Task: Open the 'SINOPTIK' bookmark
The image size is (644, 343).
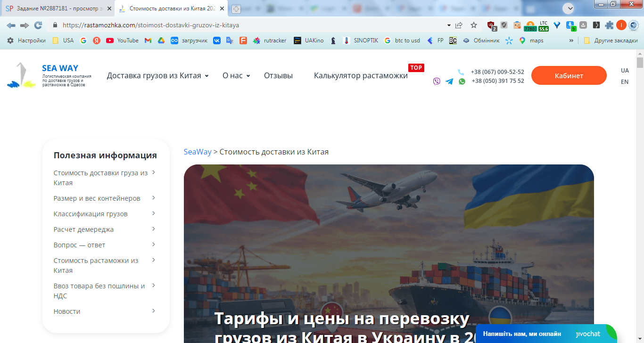Action: [x=361, y=41]
